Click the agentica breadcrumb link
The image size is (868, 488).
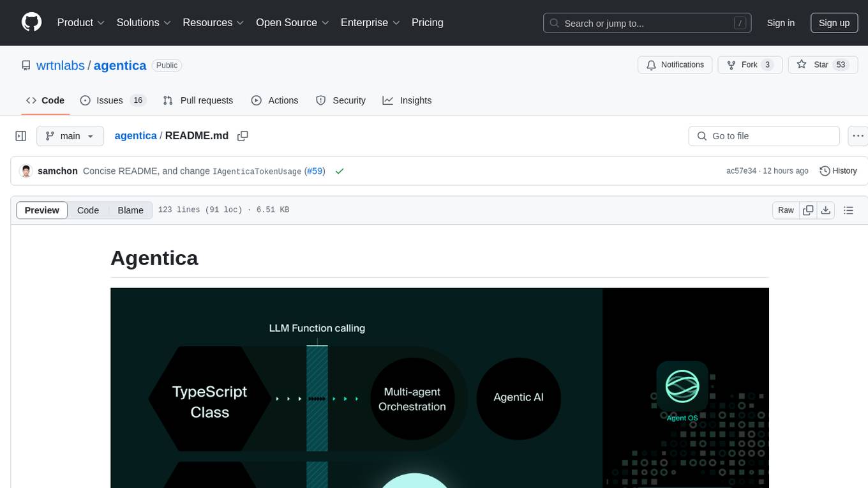pyautogui.click(x=135, y=135)
